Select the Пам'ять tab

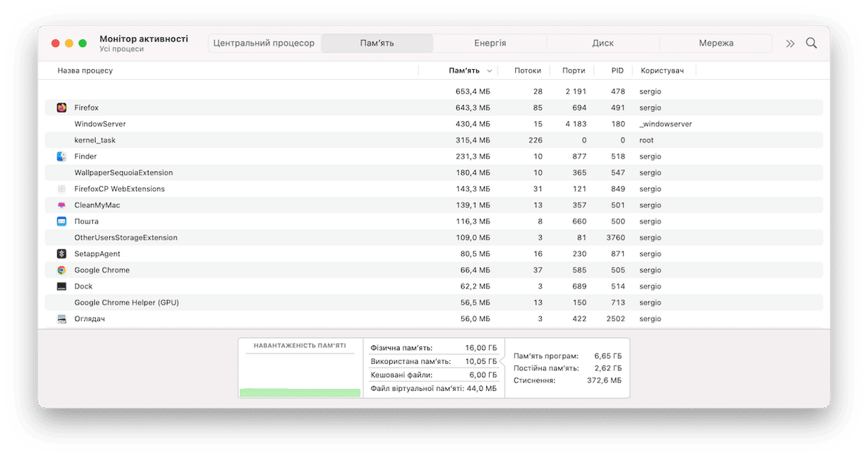(377, 43)
